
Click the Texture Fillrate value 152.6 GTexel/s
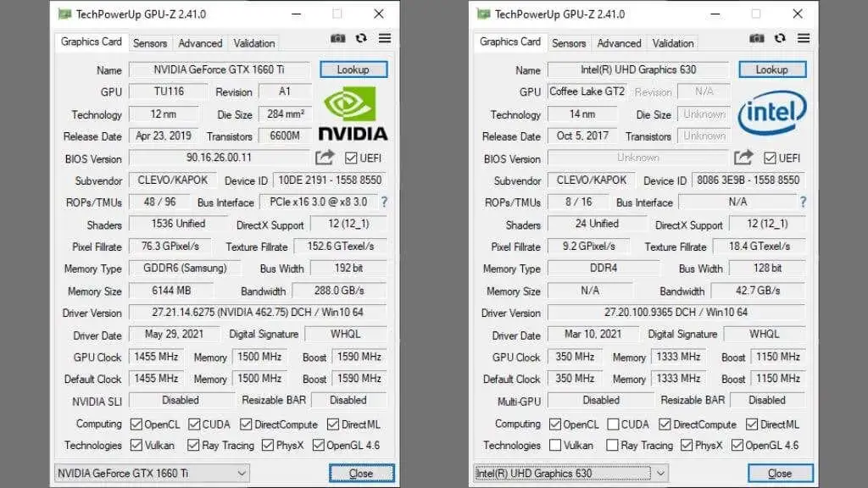[x=341, y=247]
